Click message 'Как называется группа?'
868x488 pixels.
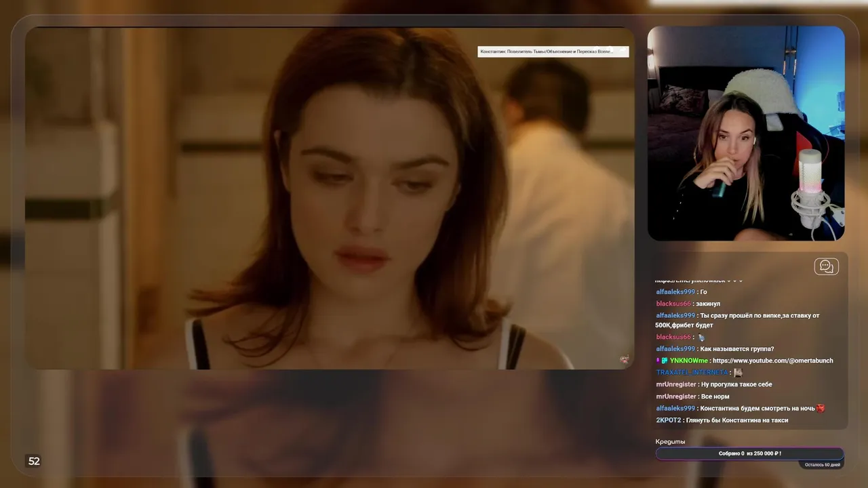coord(737,348)
